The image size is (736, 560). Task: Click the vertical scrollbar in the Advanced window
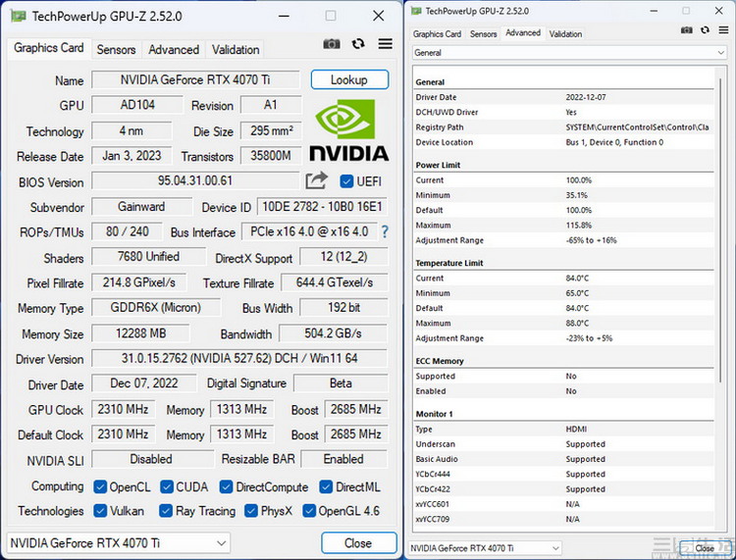720,229
